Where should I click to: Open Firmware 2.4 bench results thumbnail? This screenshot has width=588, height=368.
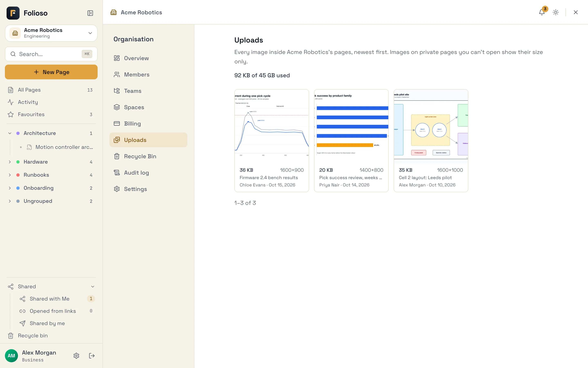[x=272, y=126]
